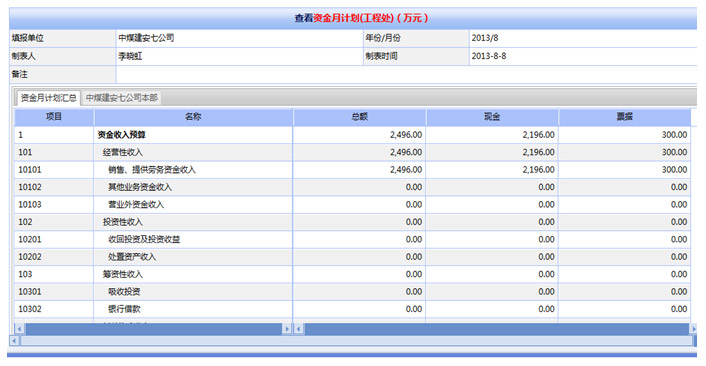Viewport: 706px width, 366px height.
Task: Click project code 102 cell
Action: 54,222
